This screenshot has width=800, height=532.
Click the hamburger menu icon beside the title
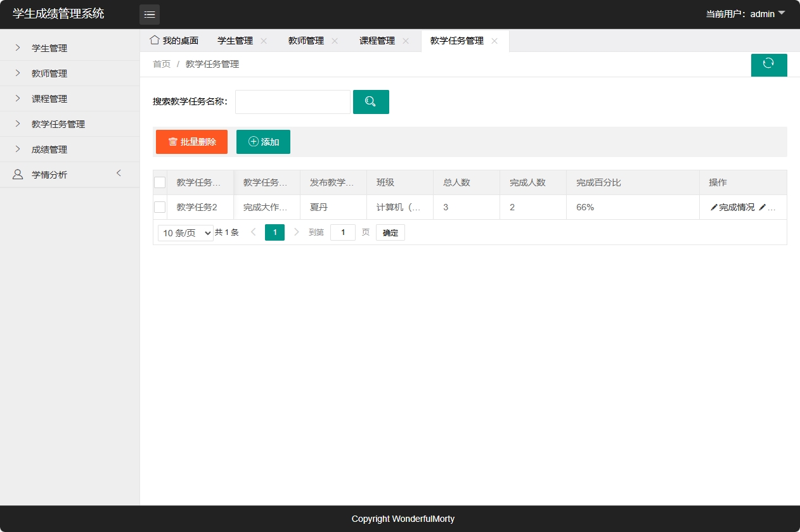[x=150, y=14]
